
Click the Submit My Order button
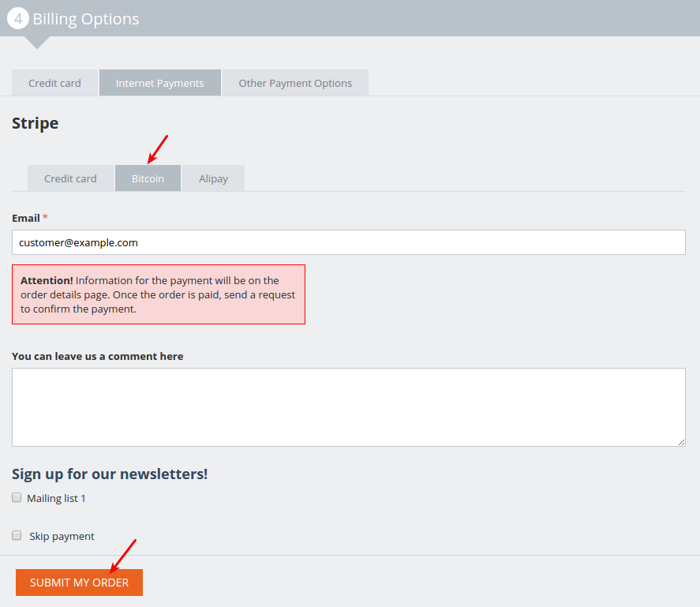click(79, 583)
